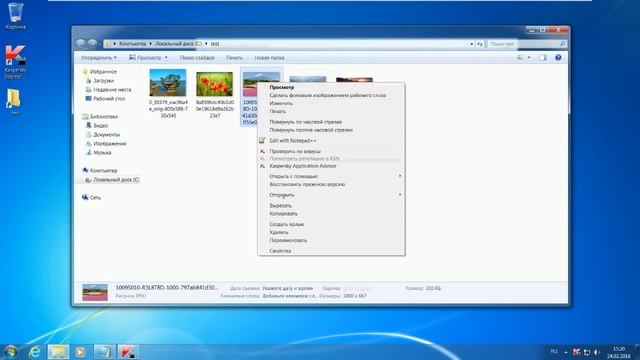Viewport: 640px width, 360px height.
Task: Choose Создать ярлык
Action: 331,224
